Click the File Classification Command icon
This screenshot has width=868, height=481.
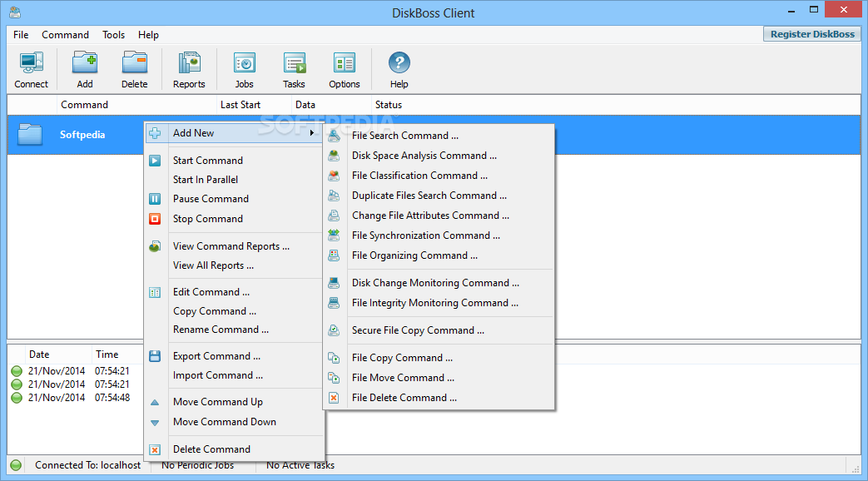(x=334, y=176)
